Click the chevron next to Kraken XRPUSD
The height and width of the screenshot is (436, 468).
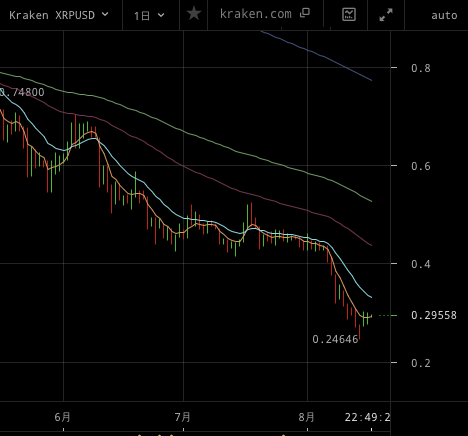(x=105, y=15)
